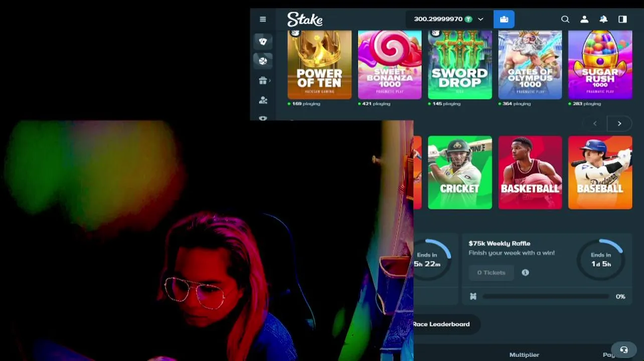
Task: Click the raffle progress bar
Action: point(546,296)
